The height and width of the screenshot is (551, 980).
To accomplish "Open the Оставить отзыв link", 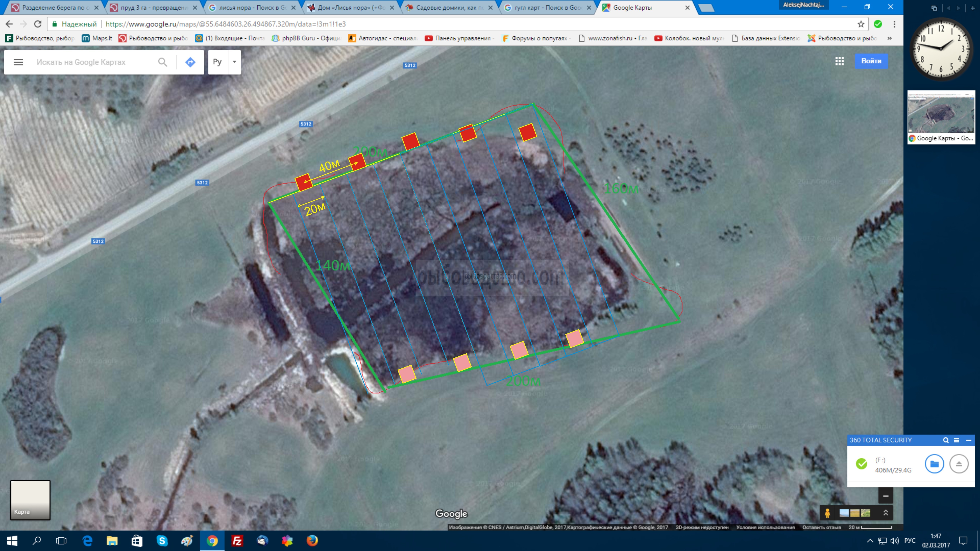I will [x=821, y=528].
